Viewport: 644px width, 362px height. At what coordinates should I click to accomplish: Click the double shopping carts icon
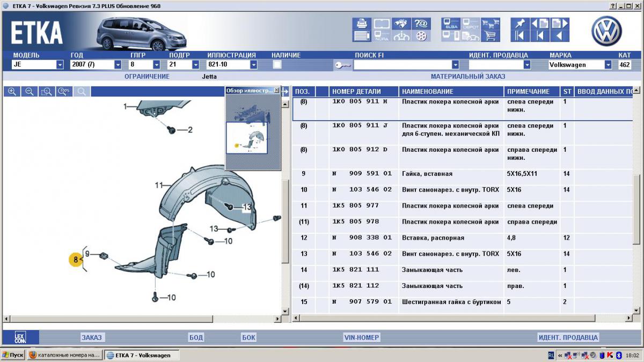pos(490,24)
